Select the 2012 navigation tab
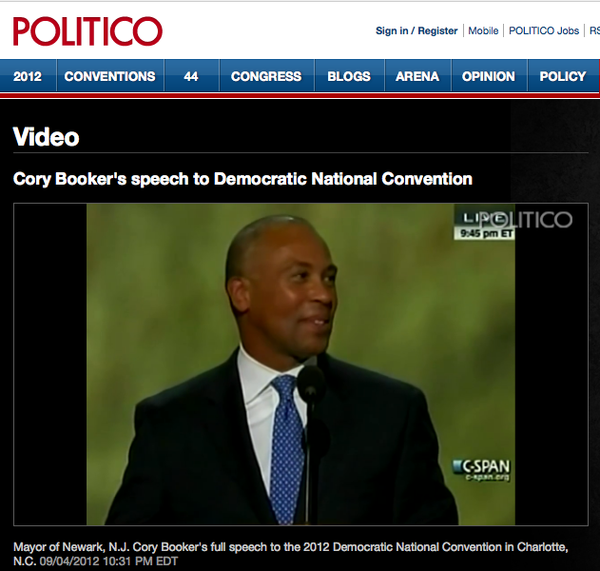 click(28, 76)
